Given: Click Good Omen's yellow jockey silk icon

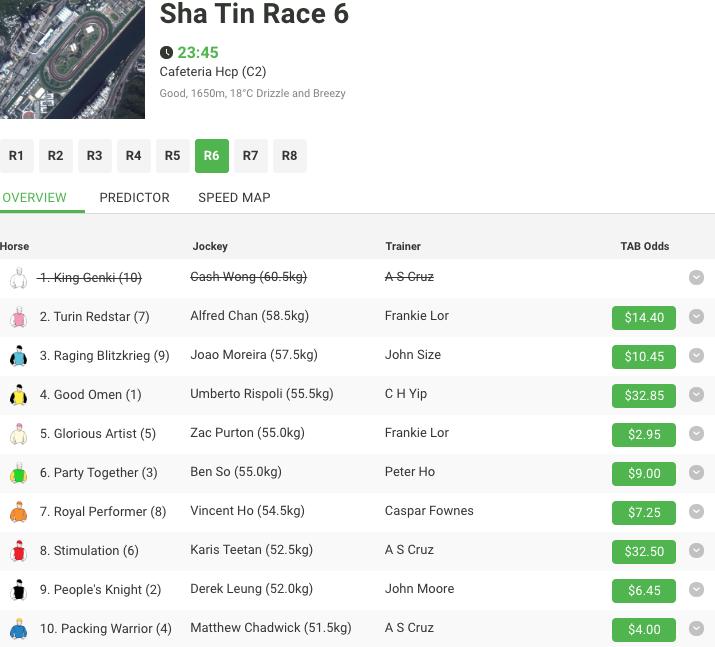Looking at the screenshot, I should point(17,396).
